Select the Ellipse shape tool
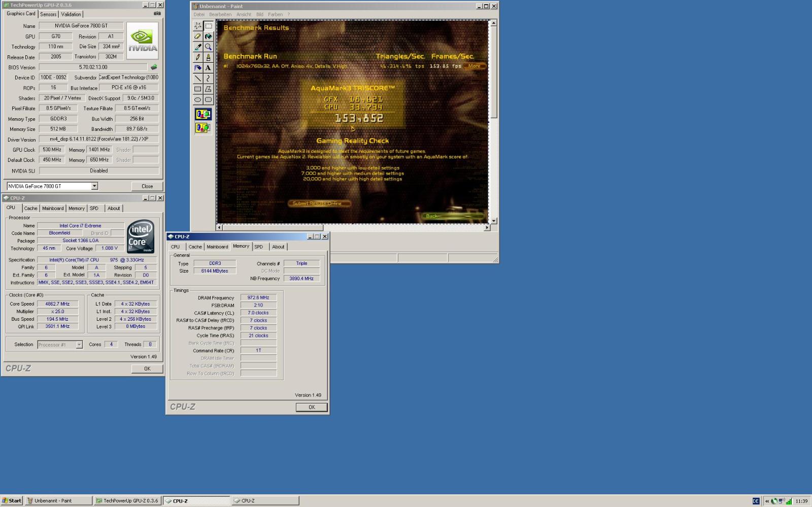Viewport: 812px width, 507px height. (x=198, y=99)
